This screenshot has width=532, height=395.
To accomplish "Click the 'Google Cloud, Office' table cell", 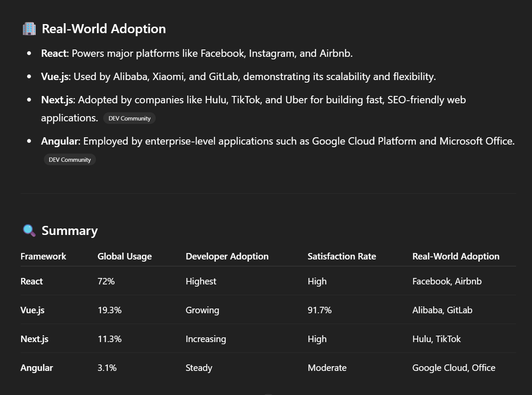I will coord(454,368).
